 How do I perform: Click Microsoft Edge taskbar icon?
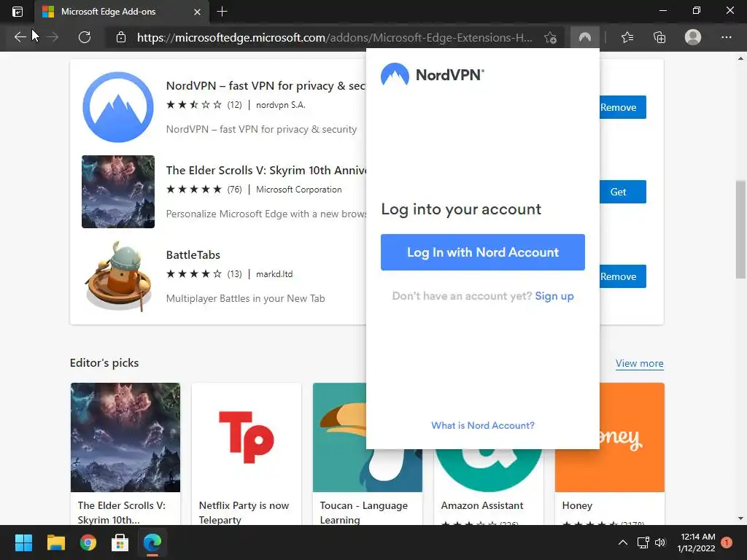152,542
